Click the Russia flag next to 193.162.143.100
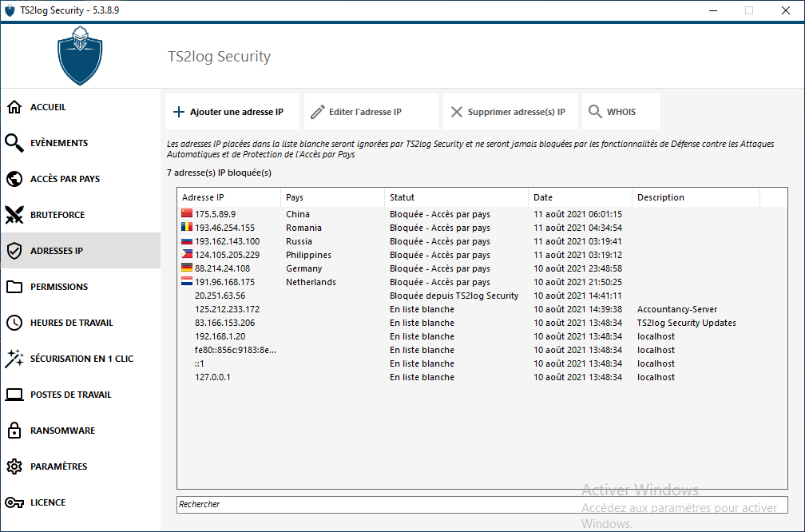Image resolution: width=805 pixels, height=532 pixels. pos(187,240)
